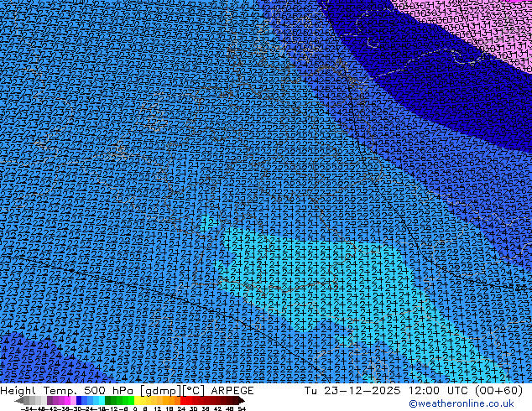532x411 pixels.
Task: Pick the cyan swatch in the color legend
Action: click(98, 401)
